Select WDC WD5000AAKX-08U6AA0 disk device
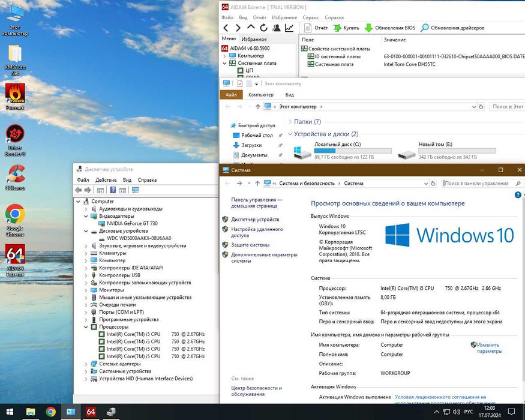 tap(139, 238)
